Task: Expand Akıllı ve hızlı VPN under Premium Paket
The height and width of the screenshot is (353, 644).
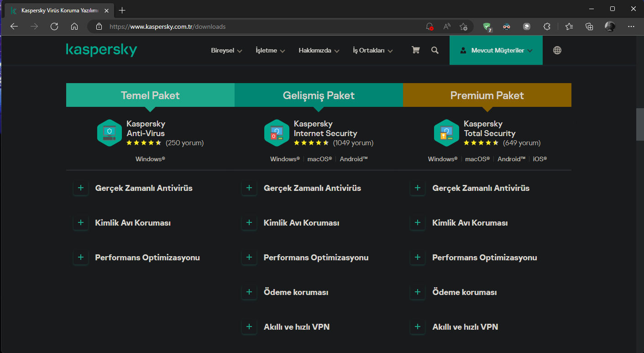Action: (418, 327)
